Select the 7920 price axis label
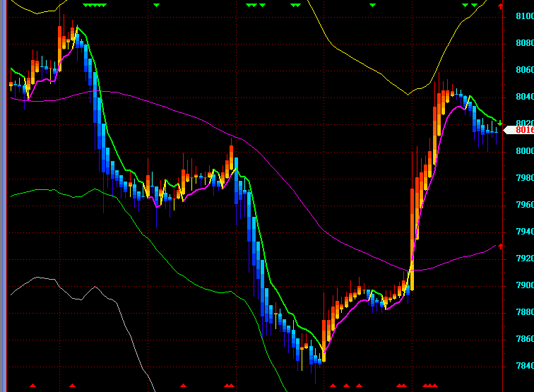 point(525,259)
